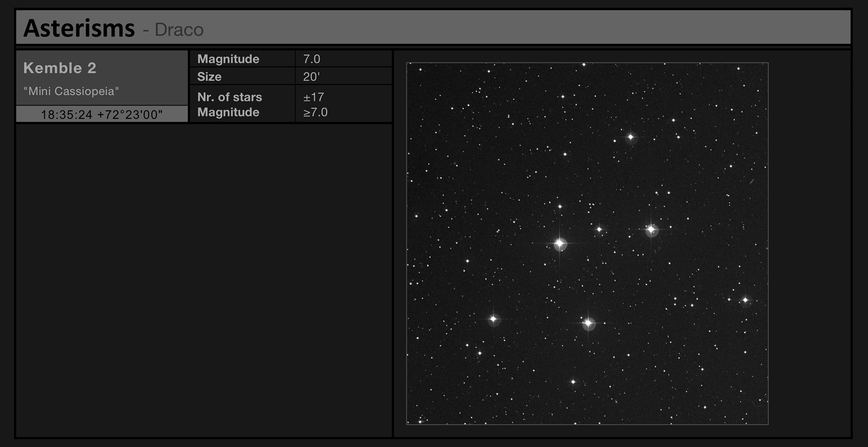This screenshot has height=447, width=868.
Task: Click the magnitude value 7.0
Action: pyautogui.click(x=312, y=59)
